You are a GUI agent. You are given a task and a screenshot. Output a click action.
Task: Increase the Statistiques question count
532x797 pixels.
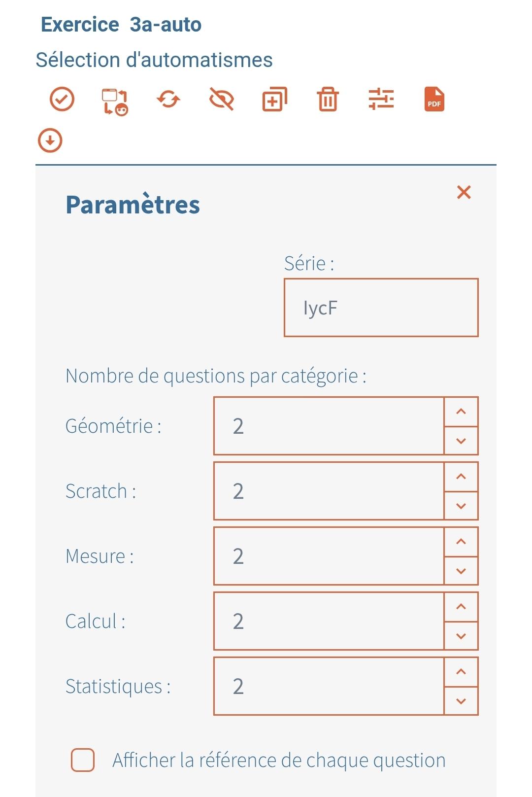pyautogui.click(x=461, y=672)
